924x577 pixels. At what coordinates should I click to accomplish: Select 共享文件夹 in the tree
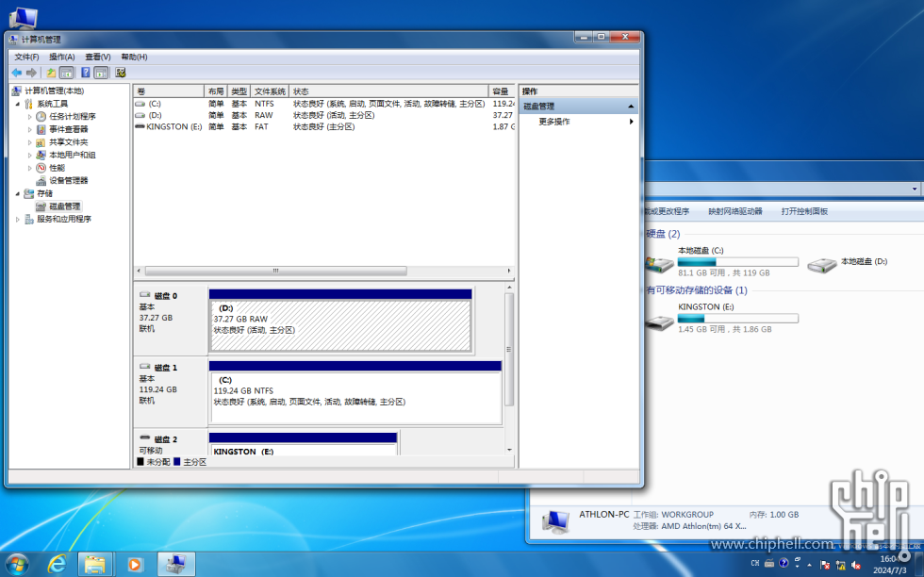coord(68,142)
